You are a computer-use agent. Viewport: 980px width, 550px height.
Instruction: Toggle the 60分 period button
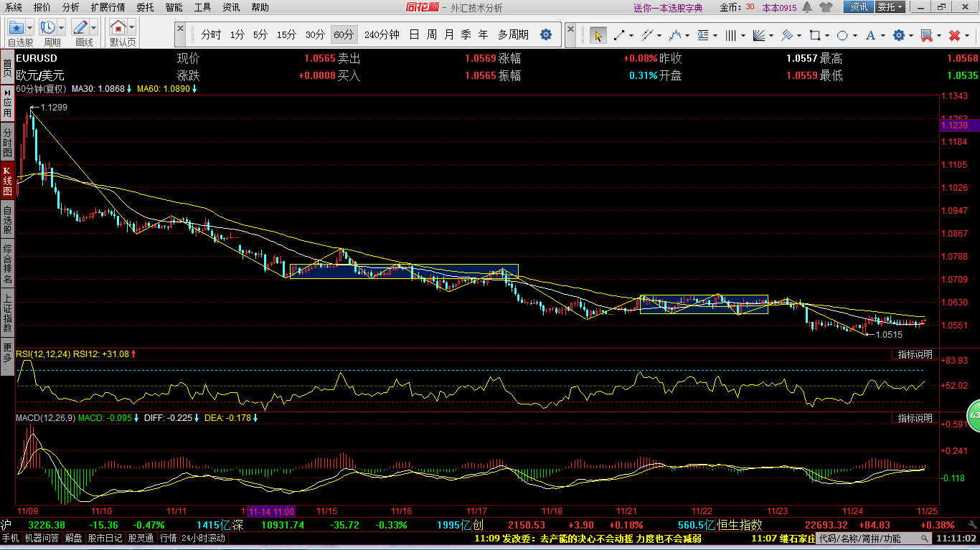click(344, 34)
